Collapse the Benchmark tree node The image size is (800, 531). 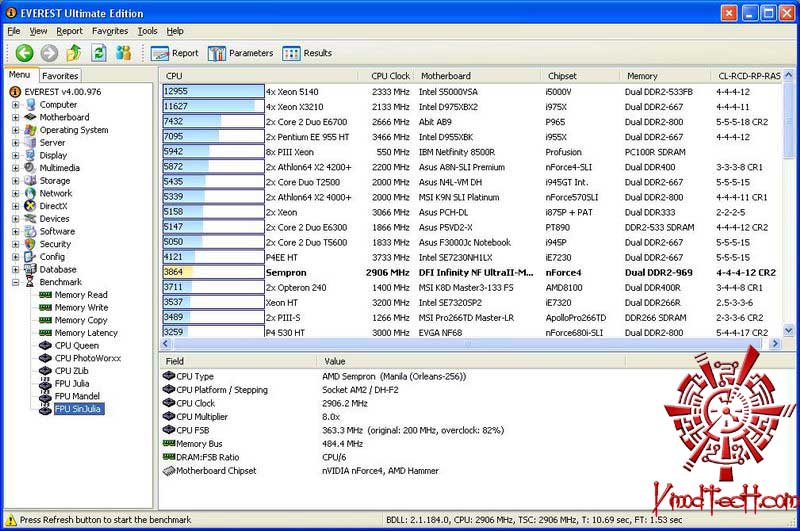click(15, 282)
